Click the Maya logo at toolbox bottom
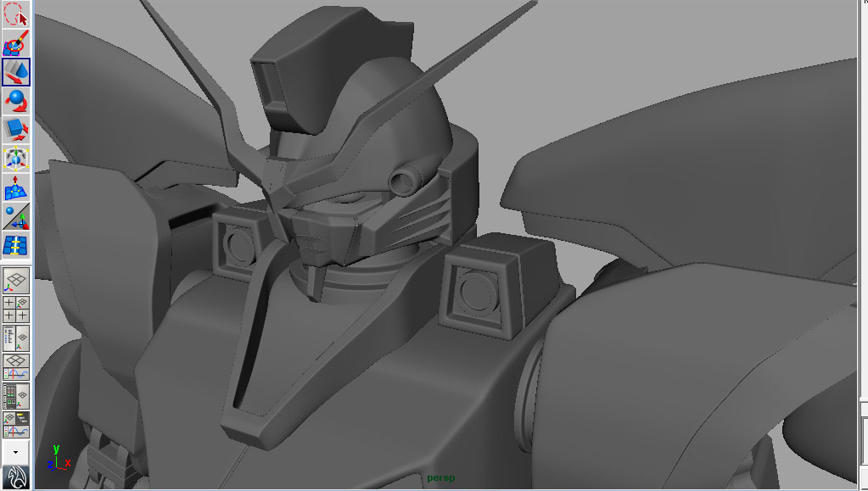 (15, 477)
